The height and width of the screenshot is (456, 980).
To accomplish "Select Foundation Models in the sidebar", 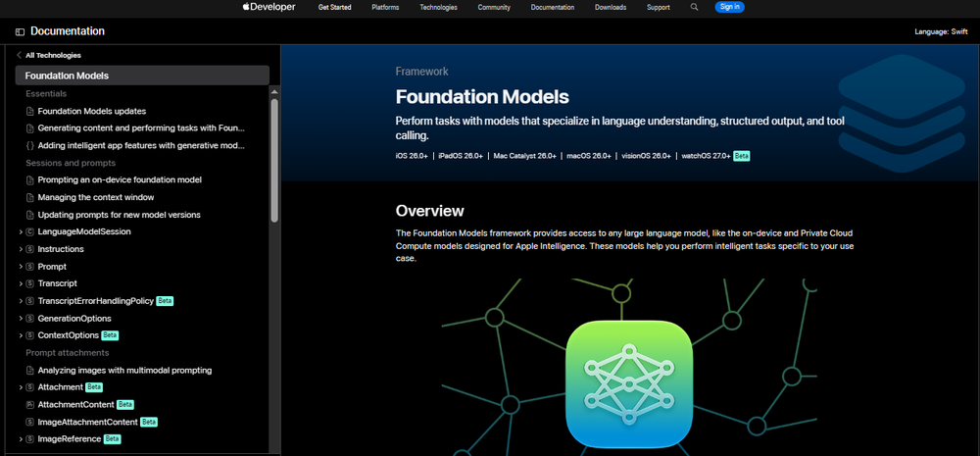I will [x=142, y=76].
